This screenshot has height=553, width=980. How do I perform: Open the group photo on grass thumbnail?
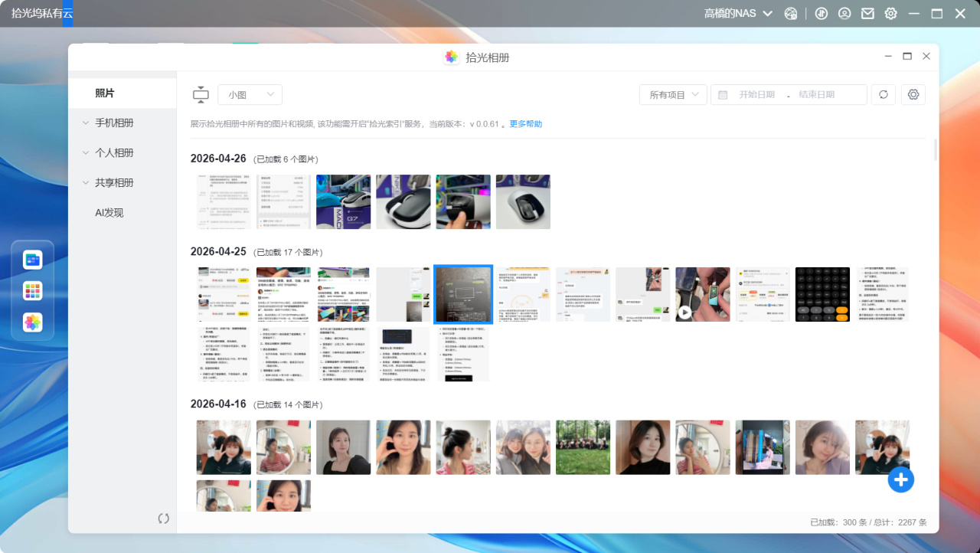point(583,447)
